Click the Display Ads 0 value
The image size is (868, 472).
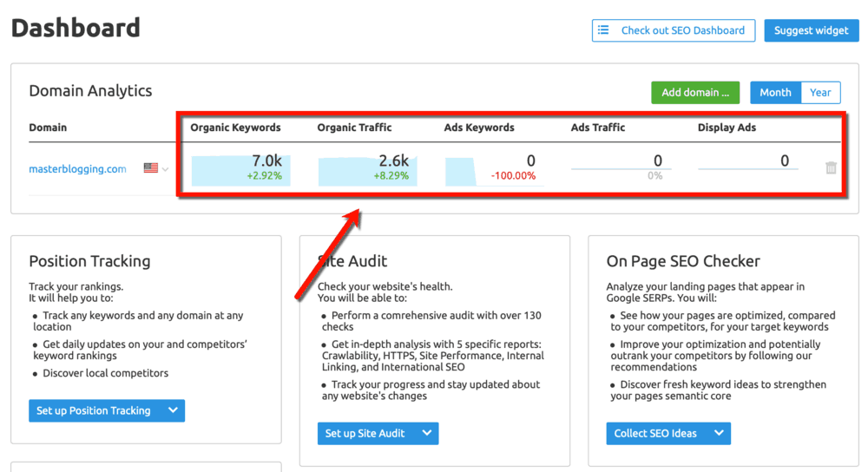point(785,161)
